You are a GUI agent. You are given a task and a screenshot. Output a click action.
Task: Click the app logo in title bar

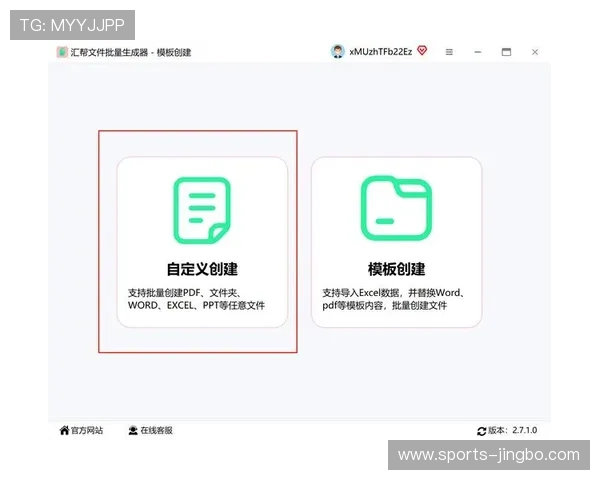tap(62, 52)
